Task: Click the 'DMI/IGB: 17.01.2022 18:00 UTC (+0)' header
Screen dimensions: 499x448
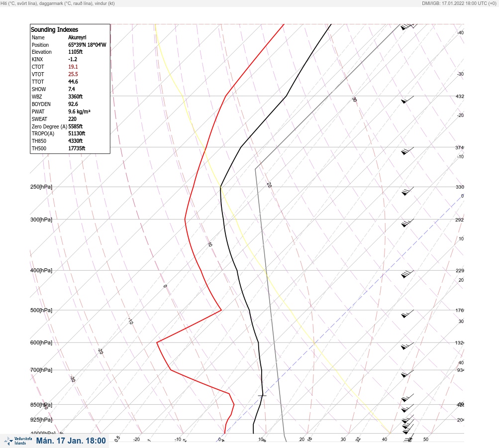Action: coord(459,3)
